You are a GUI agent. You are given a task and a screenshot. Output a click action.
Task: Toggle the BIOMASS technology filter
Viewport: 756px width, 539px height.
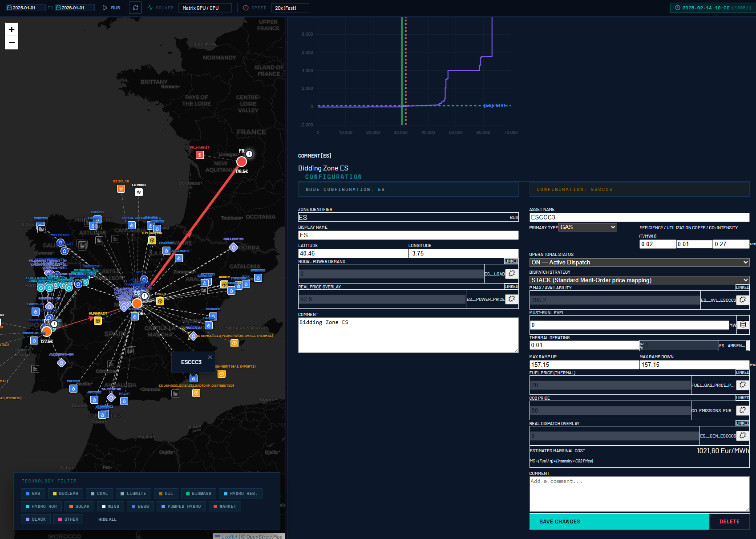point(198,493)
